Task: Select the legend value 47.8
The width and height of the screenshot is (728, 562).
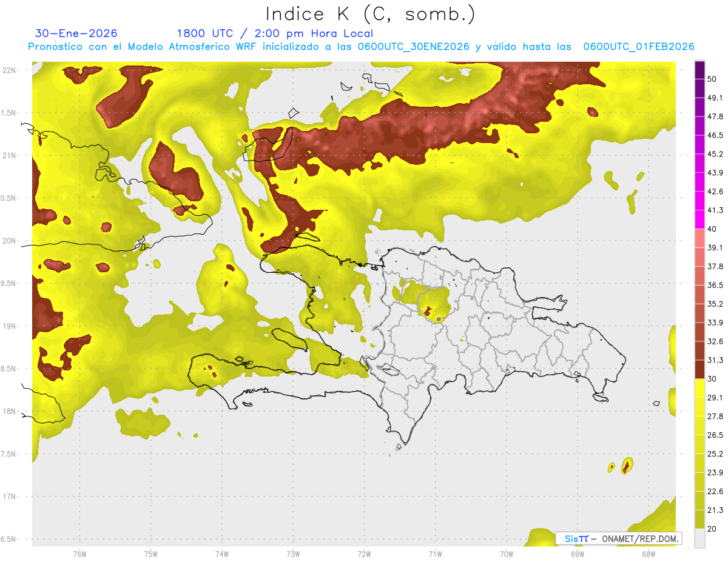Action: (715, 116)
